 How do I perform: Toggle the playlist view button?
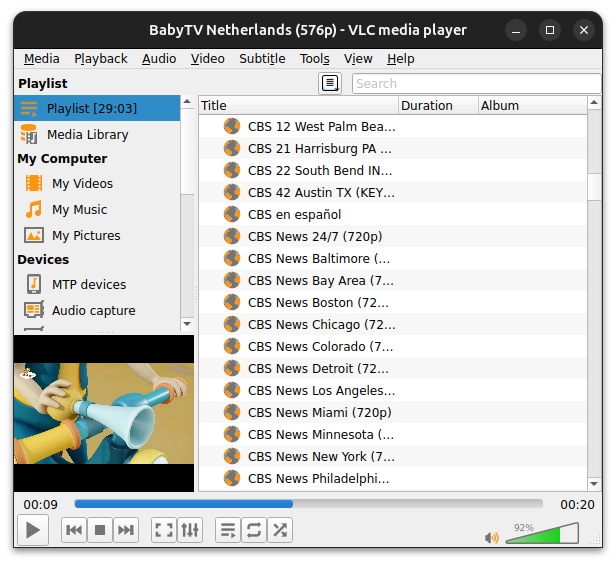point(228,530)
